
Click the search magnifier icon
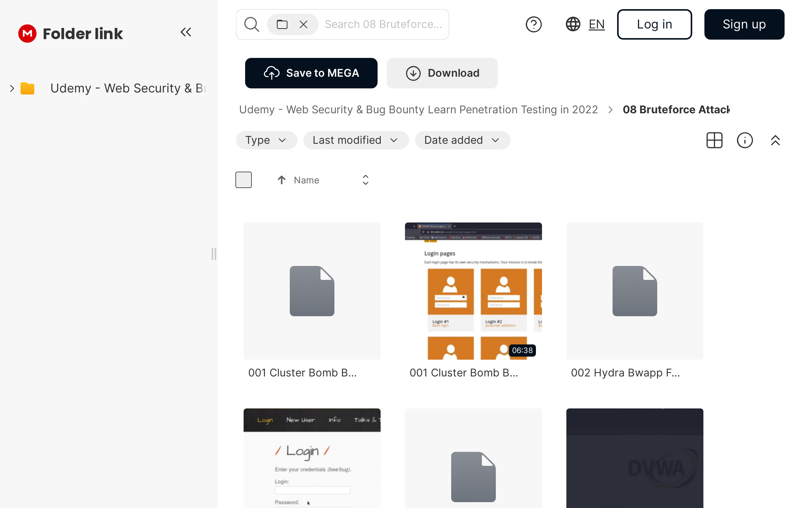(252, 25)
